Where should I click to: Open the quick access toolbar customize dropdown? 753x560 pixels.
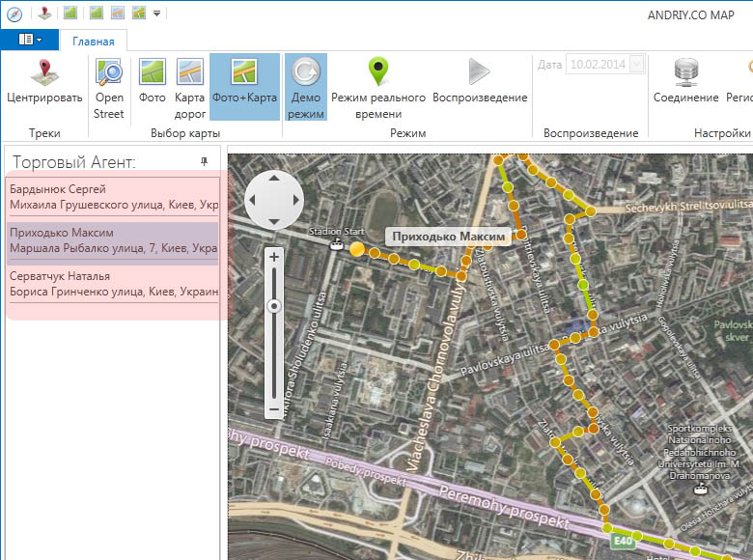pyautogui.click(x=156, y=14)
